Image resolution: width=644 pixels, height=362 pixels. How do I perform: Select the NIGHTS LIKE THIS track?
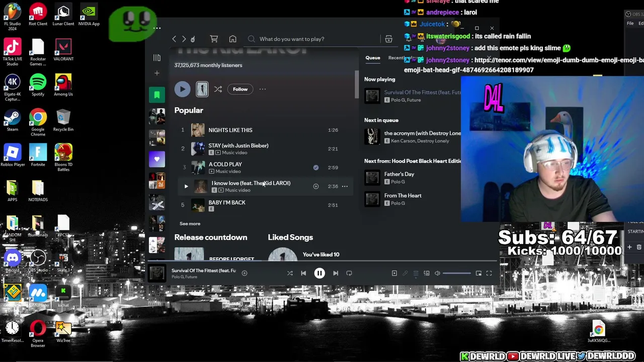tap(230, 130)
